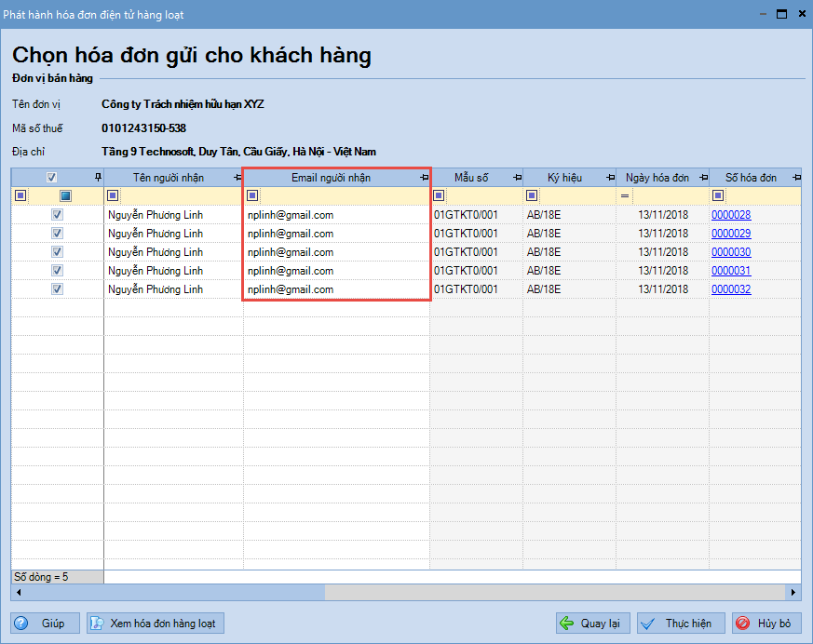
Task: Uncheck row for invoice 0000030
Action: pyautogui.click(x=57, y=252)
